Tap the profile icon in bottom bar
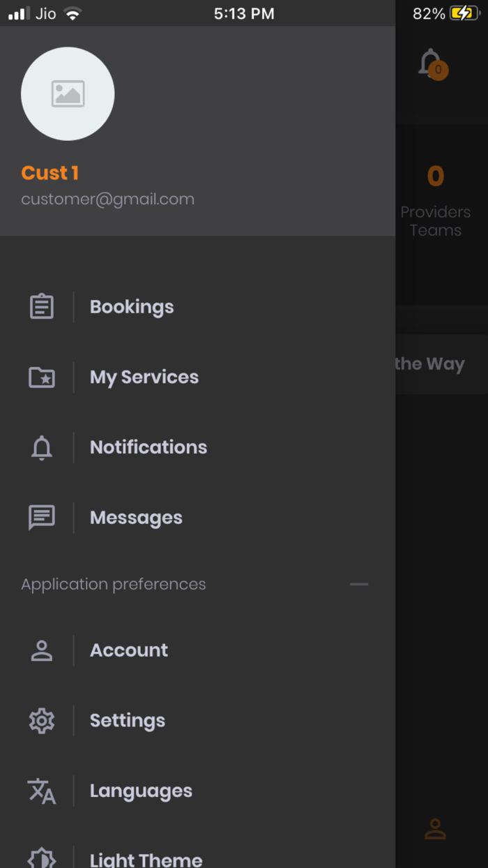 tap(435, 829)
